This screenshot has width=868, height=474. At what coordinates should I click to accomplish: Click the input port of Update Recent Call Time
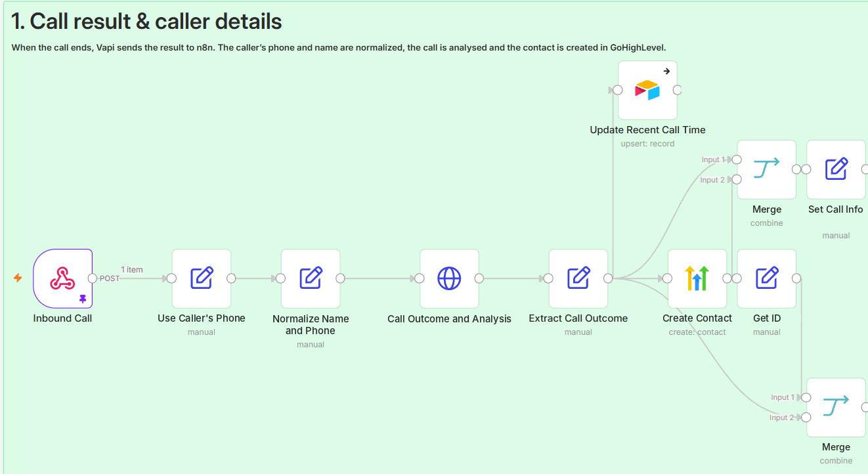pyautogui.click(x=617, y=90)
